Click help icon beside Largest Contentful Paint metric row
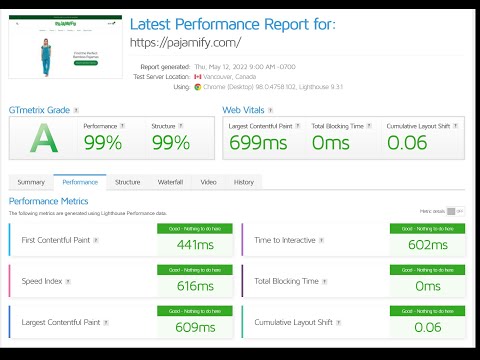The width and height of the screenshot is (480, 360). click(106, 323)
